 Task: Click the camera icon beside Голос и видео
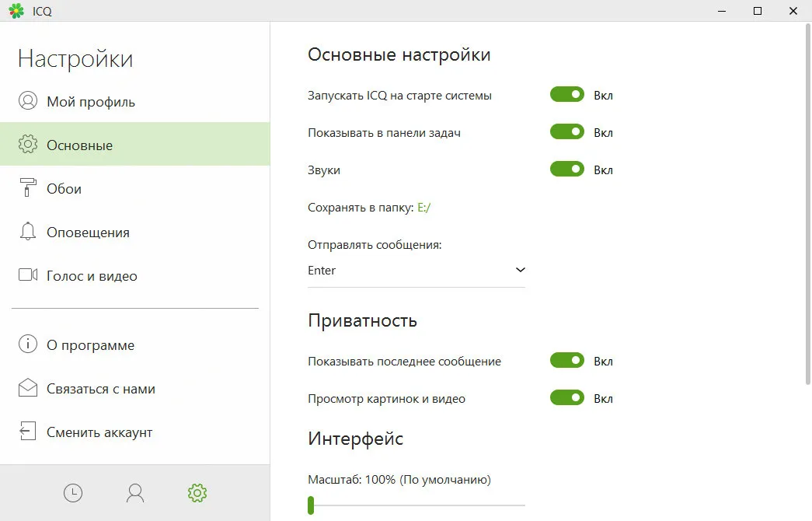pyautogui.click(x=28, y=274)
